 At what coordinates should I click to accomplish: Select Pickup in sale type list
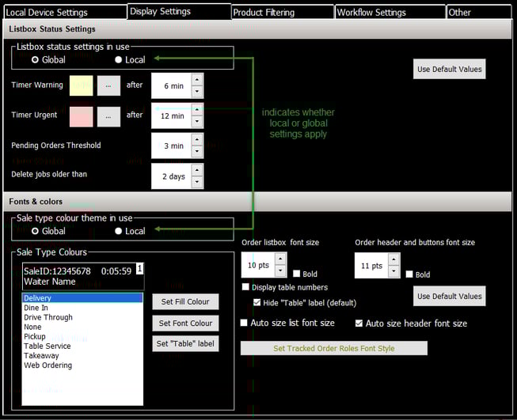pyautogui.click(x=82, y=336)
